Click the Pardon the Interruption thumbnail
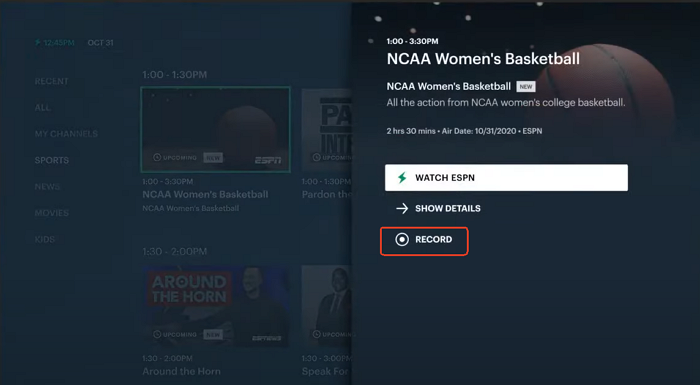Screen dimensions: 700x385 [x=327, y=130]
